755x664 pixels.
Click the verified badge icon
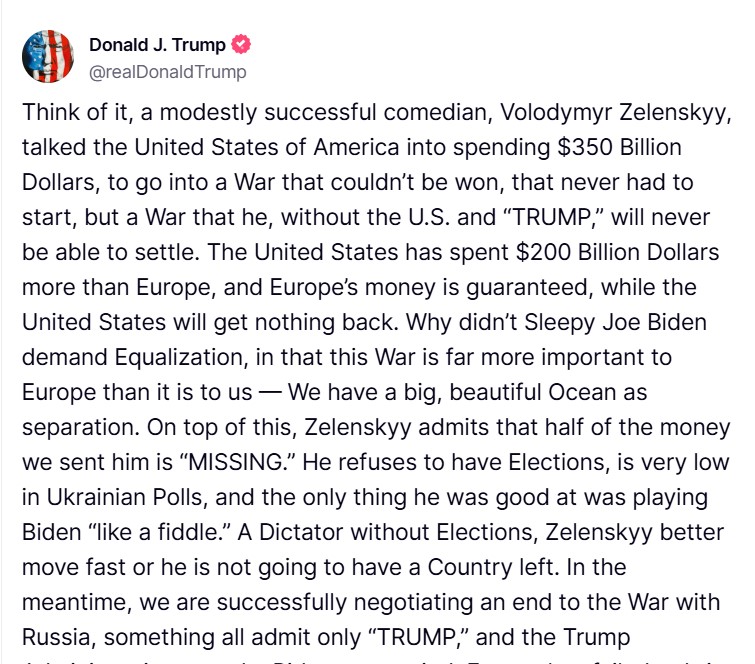[241, 45]
